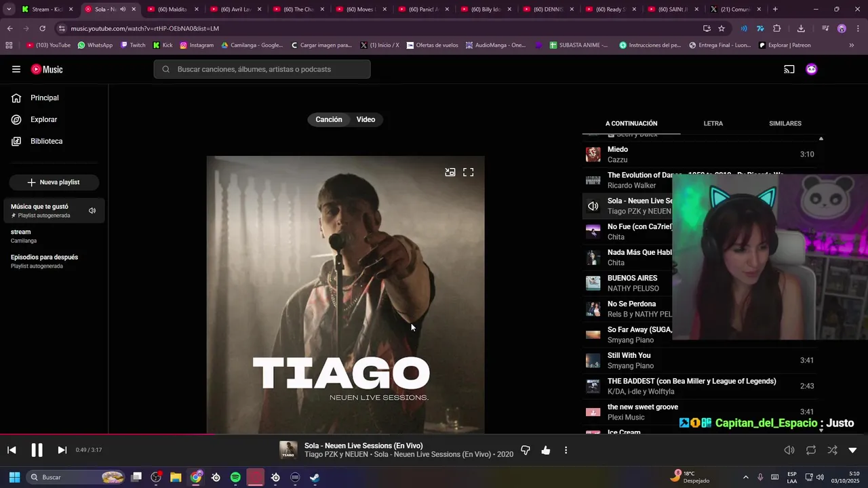868x488 pixels.
Task: Open a new browser tab
Action: (x=775, y=9)
